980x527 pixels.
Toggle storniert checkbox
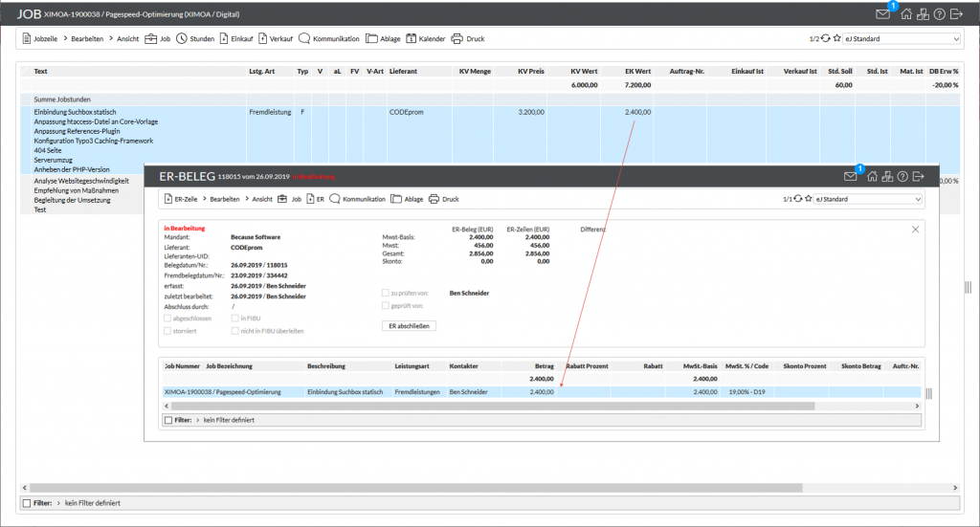pyautogui.click(x=167, y=331)
